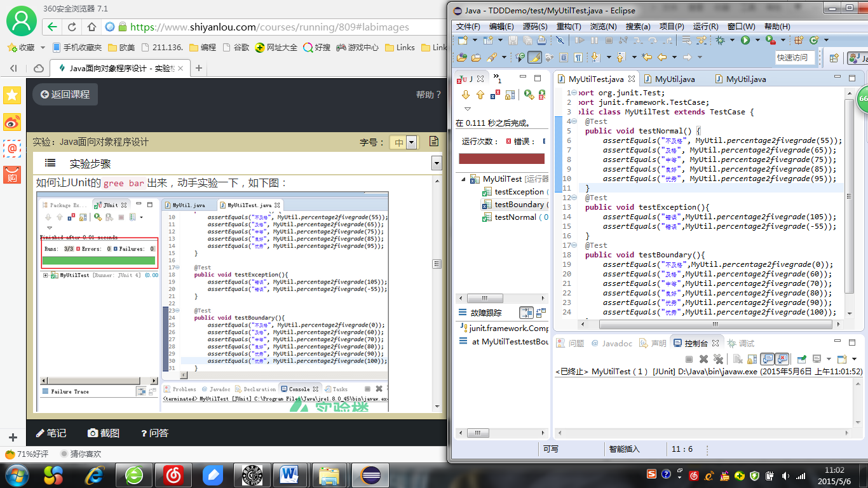Click Internet Explorer icon in taskbar
The width and height of the screenshot is (868, 488).
coord(95,475)
